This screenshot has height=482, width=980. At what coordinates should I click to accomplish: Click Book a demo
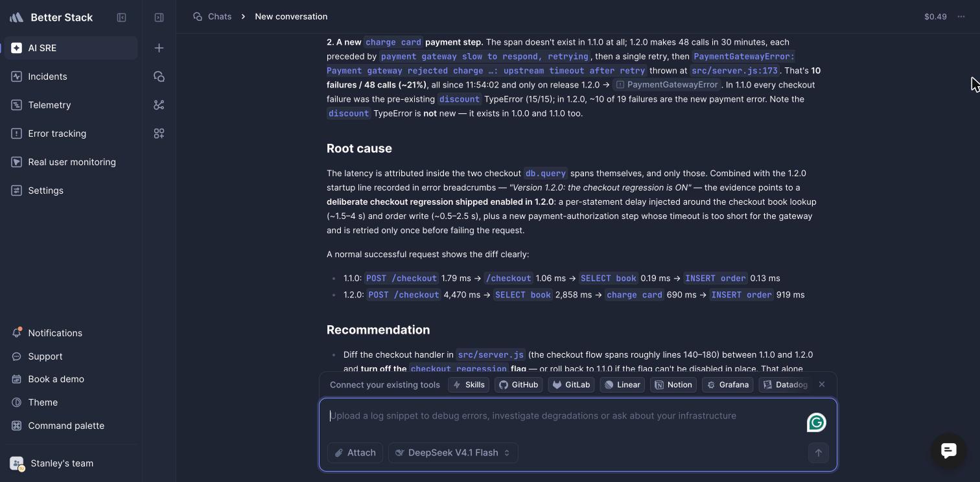(x=71, y=379)
